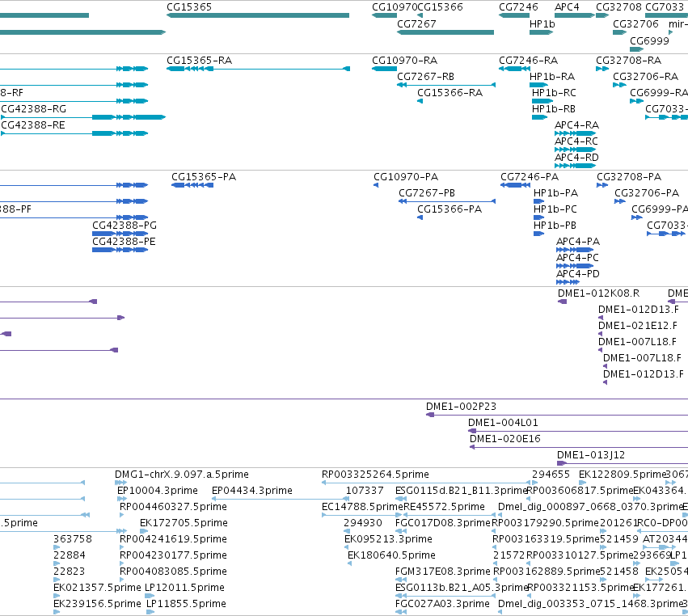688x616 pixels.
Task: Click EST RP004460327.5prime
Action: 173,507
